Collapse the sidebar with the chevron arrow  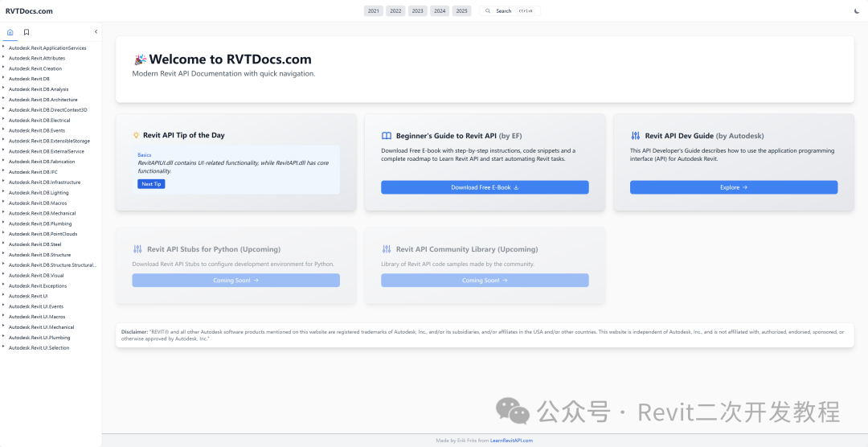pyautogui.click(x=96, y=32)
